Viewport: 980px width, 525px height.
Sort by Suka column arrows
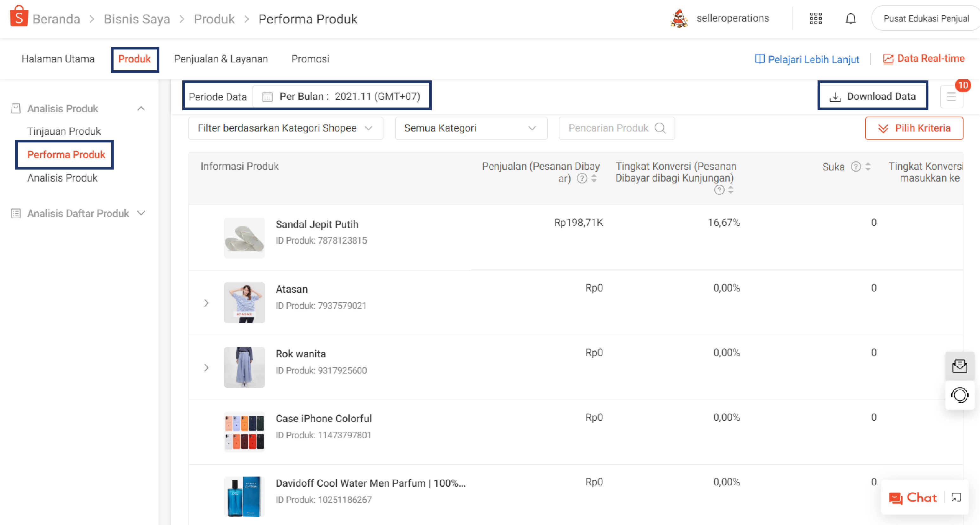click(x=868, y=167)
